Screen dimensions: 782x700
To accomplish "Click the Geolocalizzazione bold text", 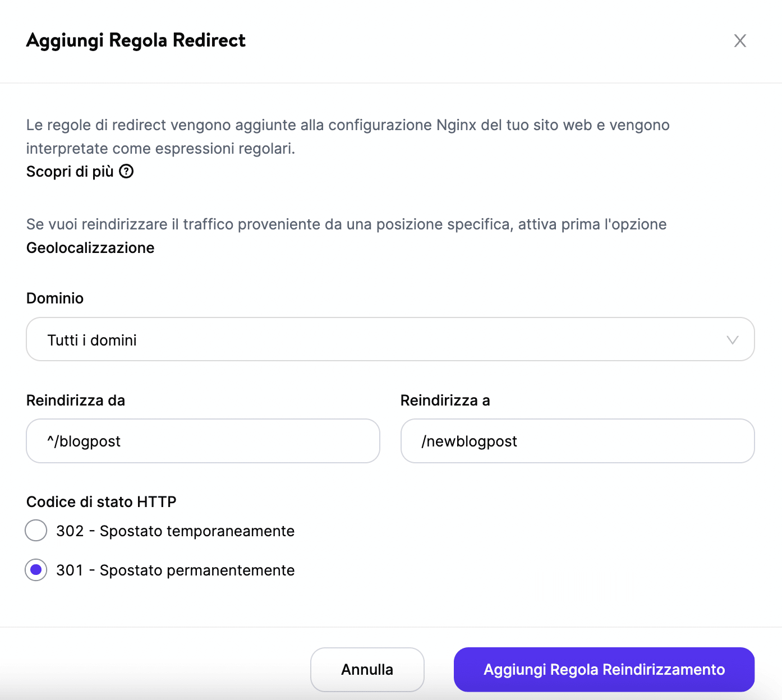I will tap(90, 247).
